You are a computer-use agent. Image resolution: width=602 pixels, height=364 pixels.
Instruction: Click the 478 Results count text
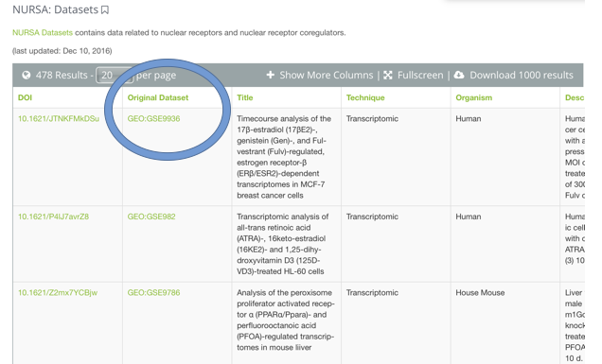(x=62, y=76)
